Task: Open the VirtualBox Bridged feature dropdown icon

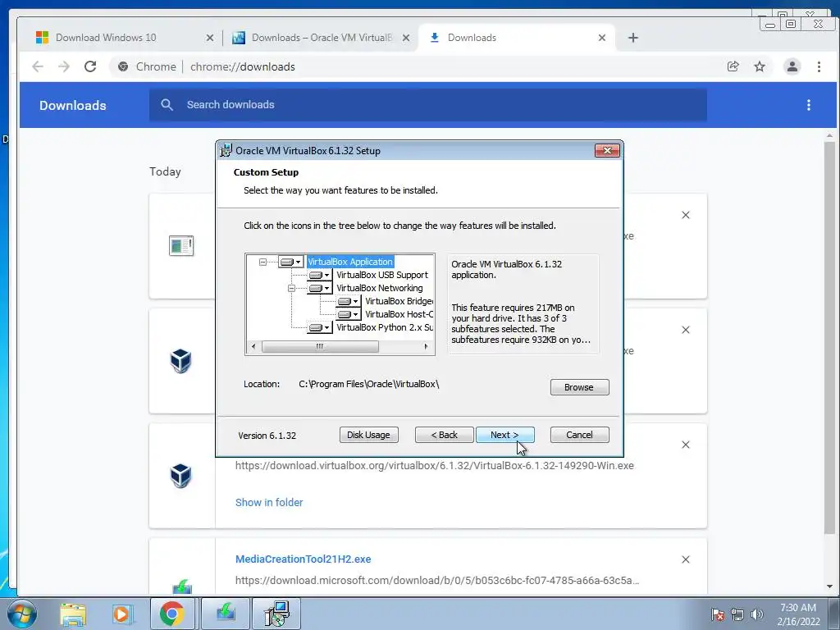Action: tap(348, 302)
